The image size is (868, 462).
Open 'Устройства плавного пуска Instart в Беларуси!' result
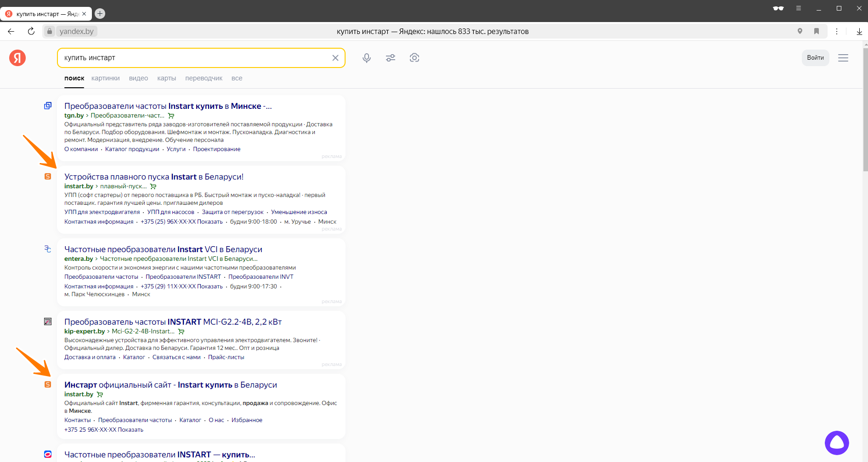click(154, 177)
